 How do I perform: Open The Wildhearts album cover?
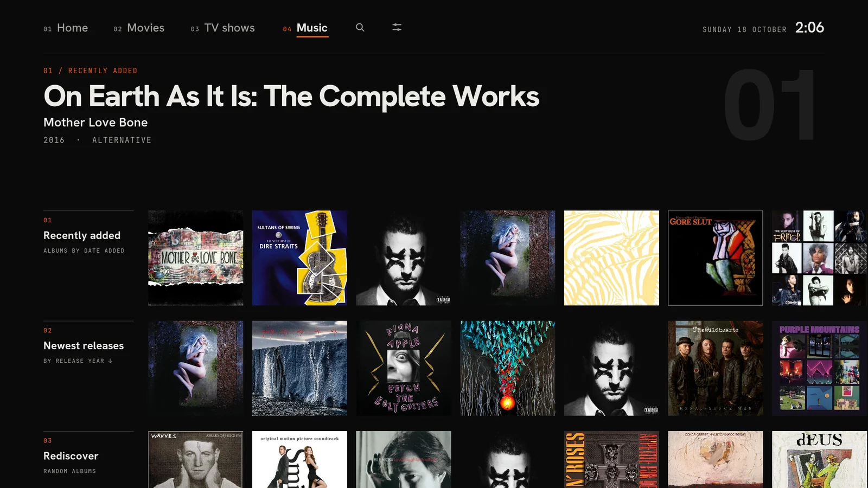point(716,368)
